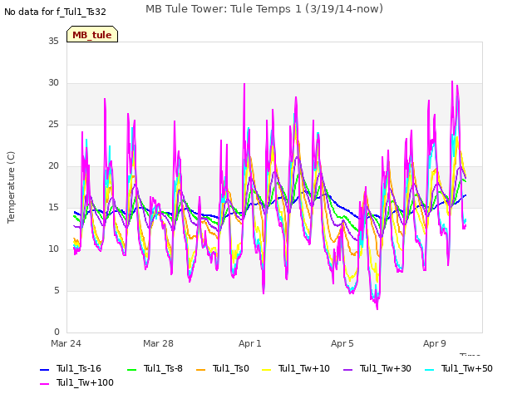Click the 15 y-axis tick label
The image size is (532, 399).
(53, 207)
